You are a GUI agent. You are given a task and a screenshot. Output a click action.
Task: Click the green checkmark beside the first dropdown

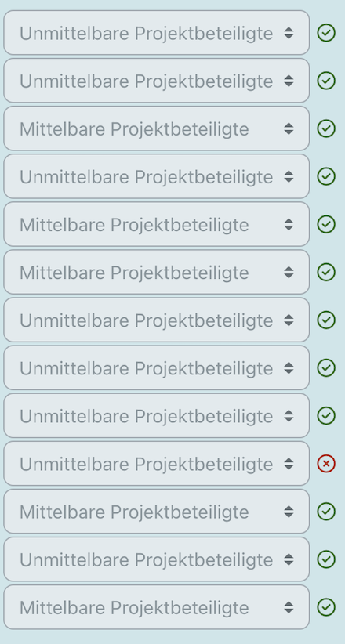click(x=326, y=33)
